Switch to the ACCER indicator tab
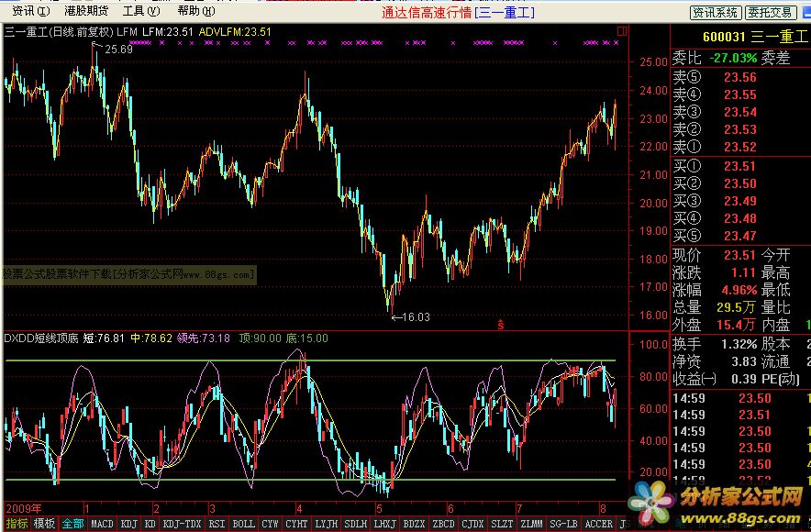Image resolution: width=811 pixels, height=532 pixels. coord(598,524)
